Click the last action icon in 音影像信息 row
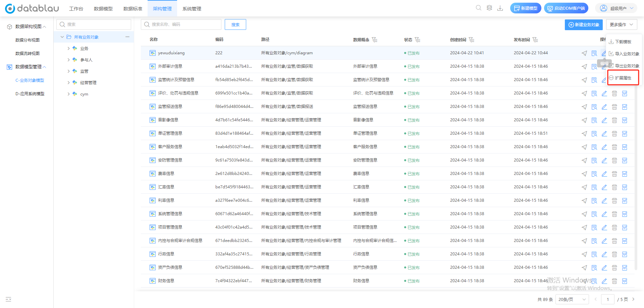 click(625, 120)
